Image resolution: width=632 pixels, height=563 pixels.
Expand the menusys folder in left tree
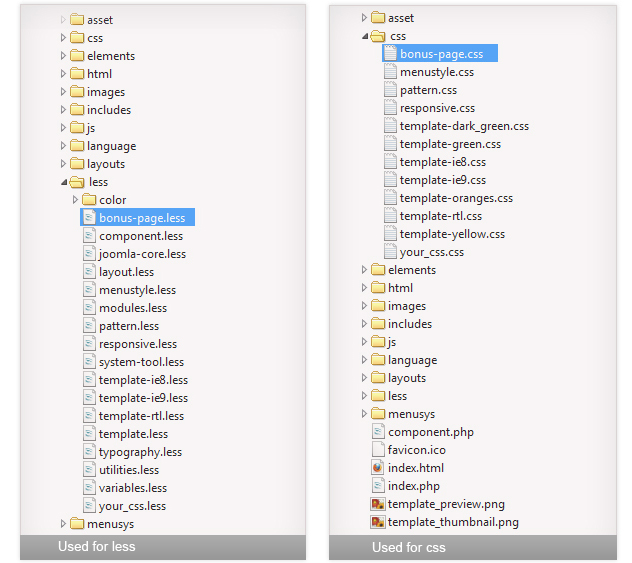63,524
